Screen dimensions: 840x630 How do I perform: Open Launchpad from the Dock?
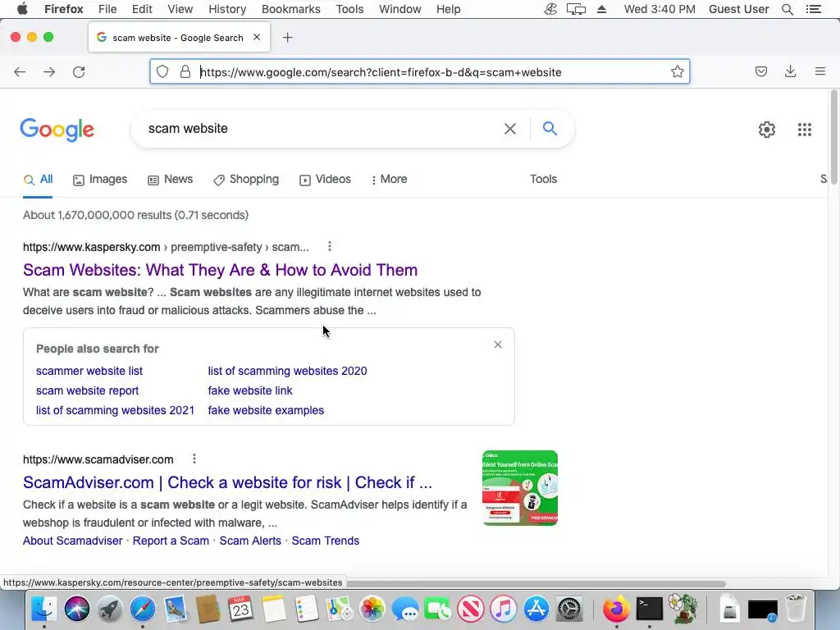click(109, 609)
